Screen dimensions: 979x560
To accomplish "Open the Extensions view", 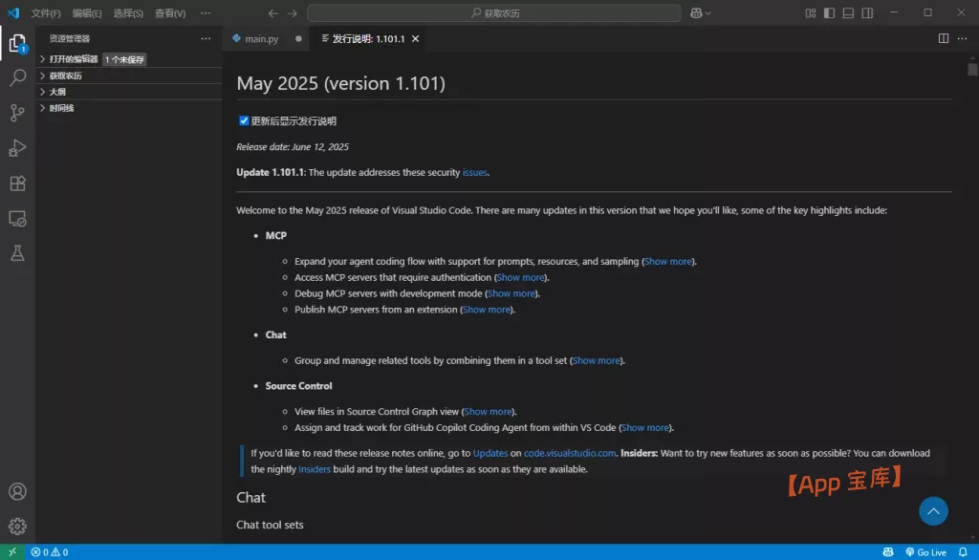I will [17, 183].
